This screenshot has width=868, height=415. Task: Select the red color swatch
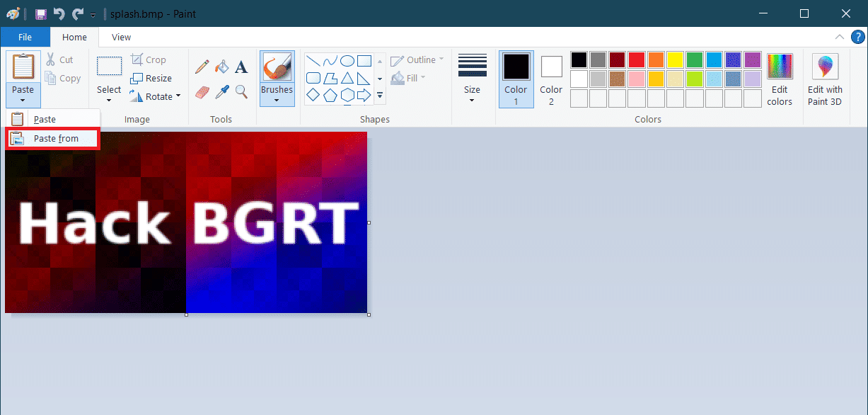[636, 59]
